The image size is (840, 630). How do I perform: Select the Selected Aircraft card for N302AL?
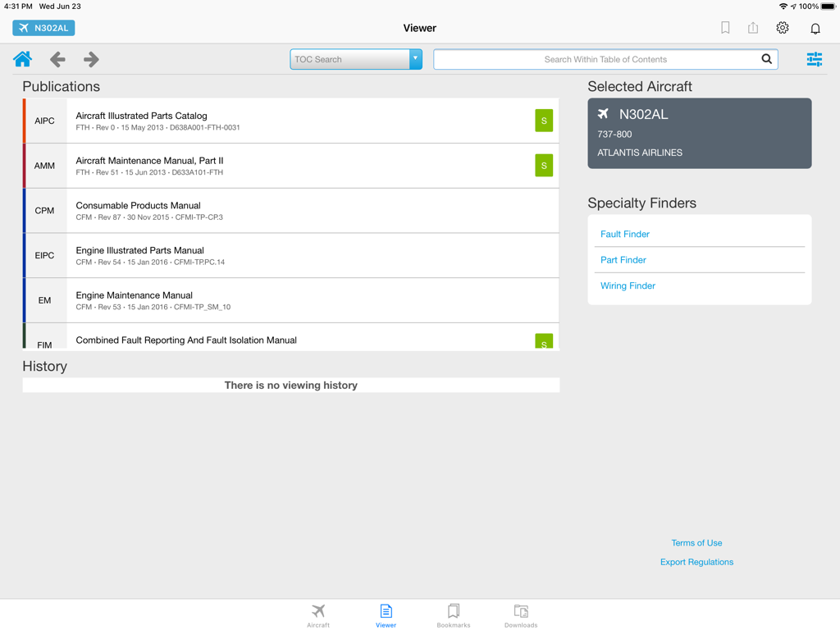[699, 133]
